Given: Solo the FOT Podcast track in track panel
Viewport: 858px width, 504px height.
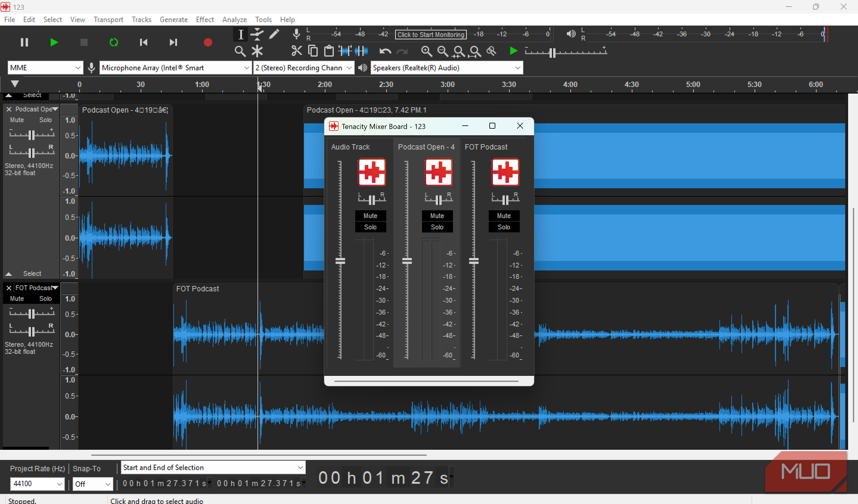Looking at the screenshot, I should pos(45,298).
